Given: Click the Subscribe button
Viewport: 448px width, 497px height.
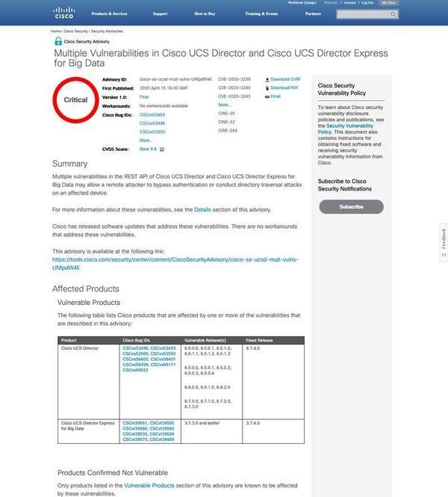Looking at the screenshot, I should point(351,207).
